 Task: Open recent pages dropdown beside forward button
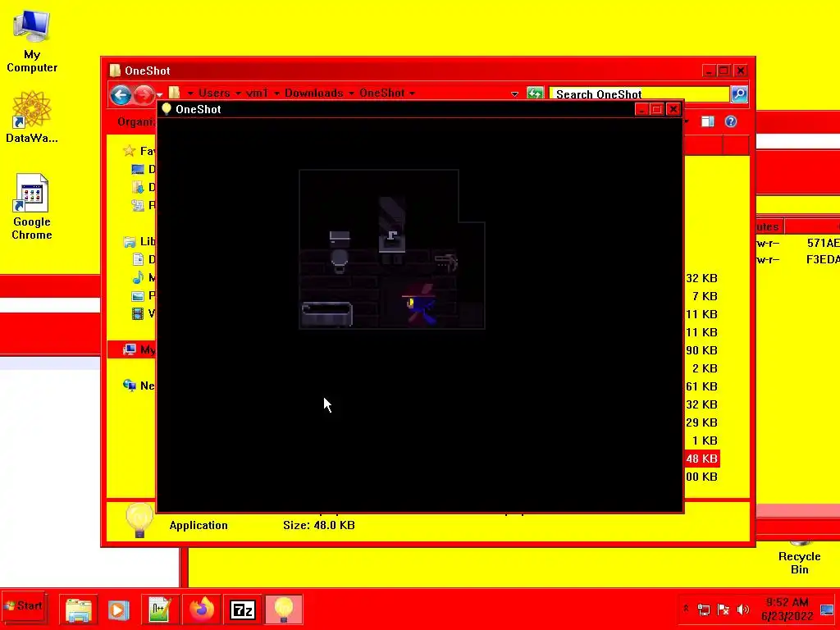(159, 95)
